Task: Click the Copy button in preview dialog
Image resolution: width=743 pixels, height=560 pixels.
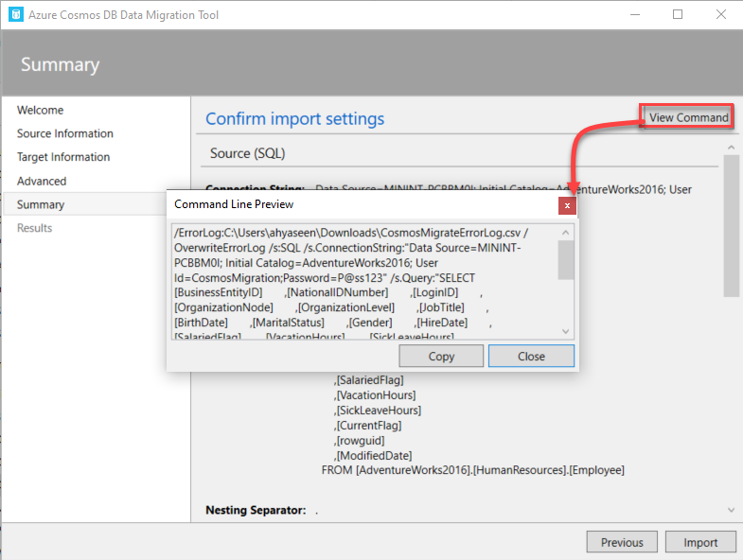Action: (441, 356)
